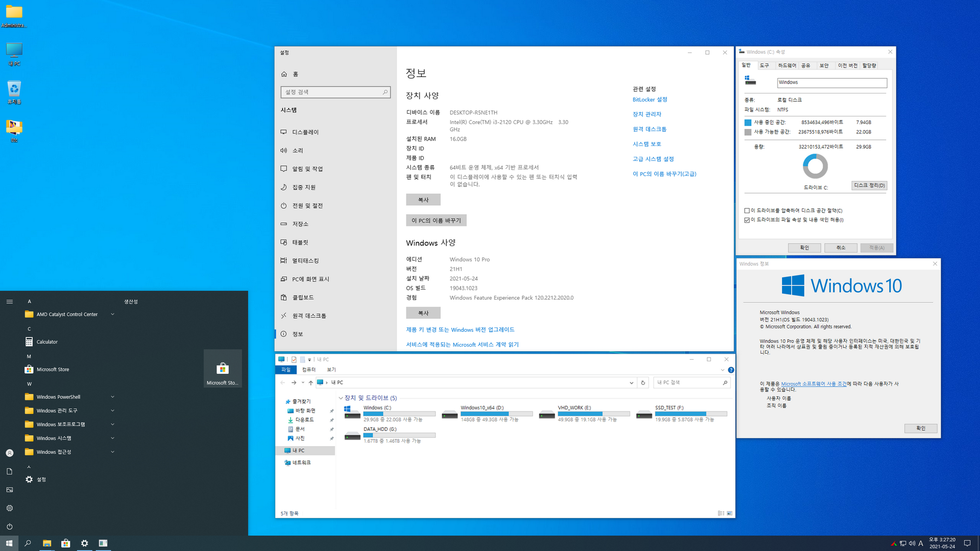Switch to 도구 tab in drive properties
Viewport: 980px width, 551px height.
765,66
